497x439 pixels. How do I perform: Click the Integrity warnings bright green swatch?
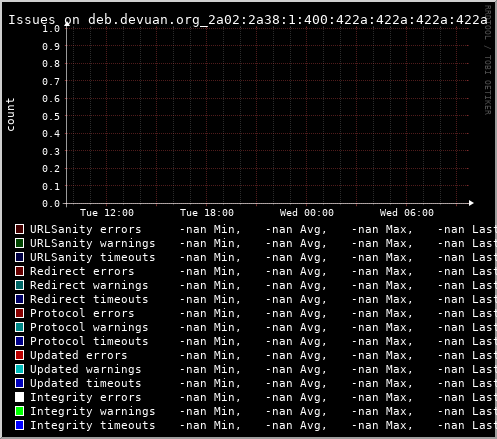coord(19,411)
